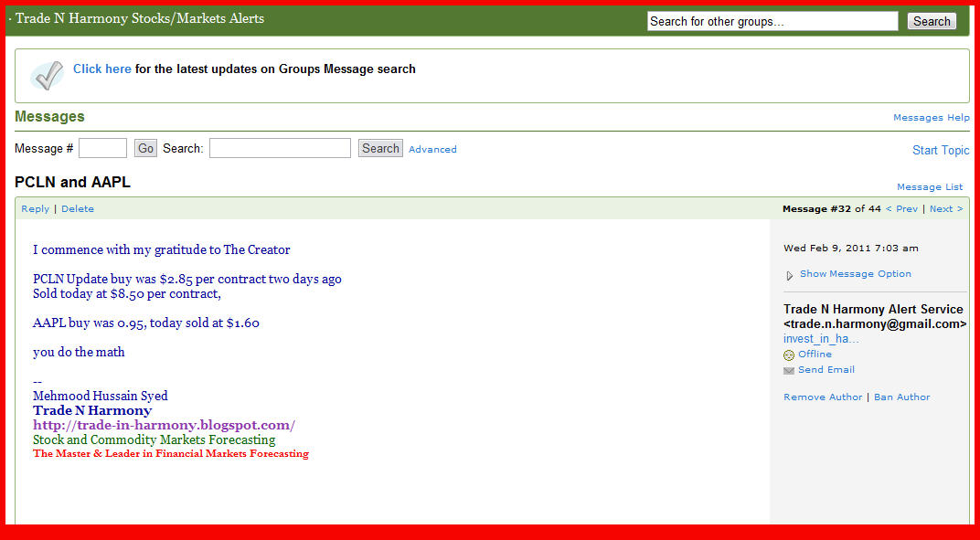The image size is (980, 540).
Task: Open the invest_in_ha... author profile link
Action: (821, 339)
